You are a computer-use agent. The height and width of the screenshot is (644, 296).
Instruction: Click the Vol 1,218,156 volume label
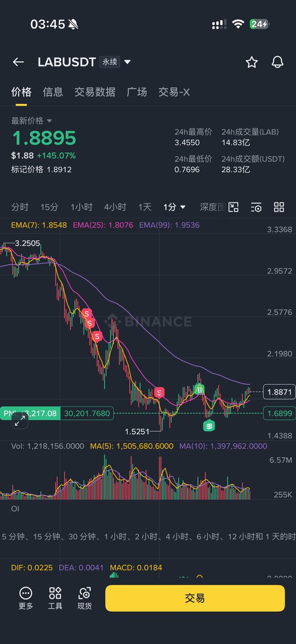tap(48, 446)
